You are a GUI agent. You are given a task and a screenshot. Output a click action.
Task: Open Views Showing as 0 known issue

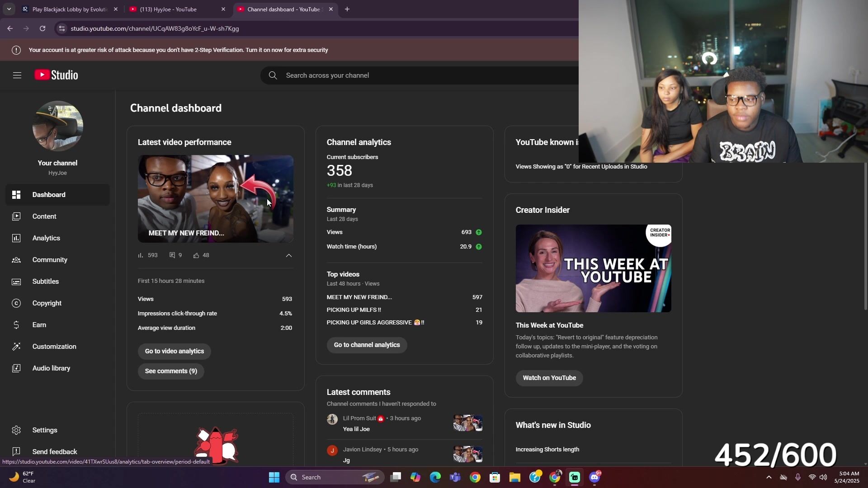coord(581,167)
